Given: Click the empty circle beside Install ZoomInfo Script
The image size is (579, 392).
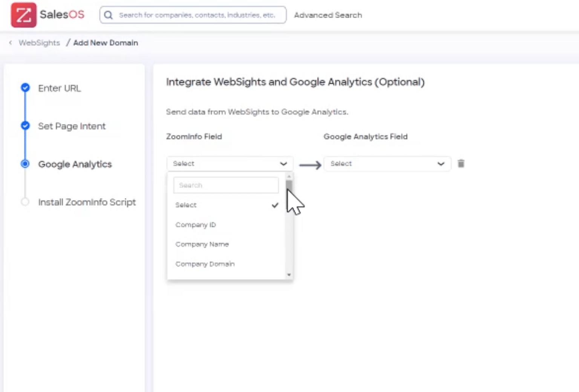Looking at the screenshot, I should click(x=25, y=202).
